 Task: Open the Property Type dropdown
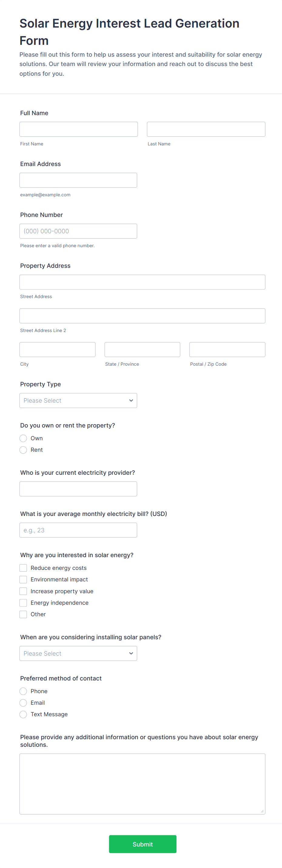[78, 400]
